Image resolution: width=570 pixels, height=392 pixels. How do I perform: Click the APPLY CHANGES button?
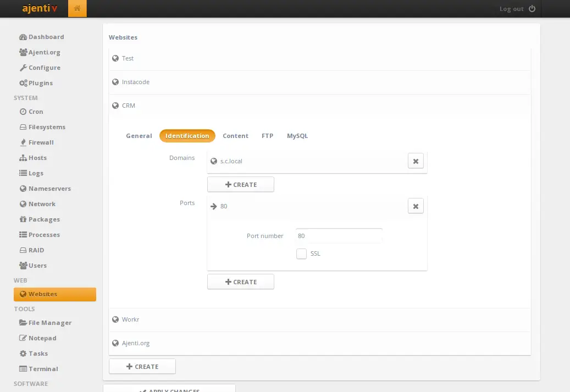(x=168, y=389)
